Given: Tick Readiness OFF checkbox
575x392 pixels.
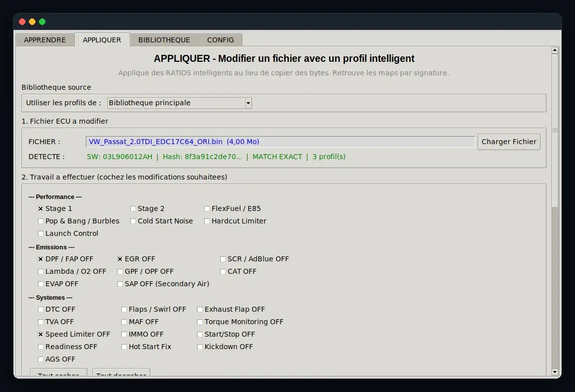Looking at the screenshot, I should [x=41, y=347].
